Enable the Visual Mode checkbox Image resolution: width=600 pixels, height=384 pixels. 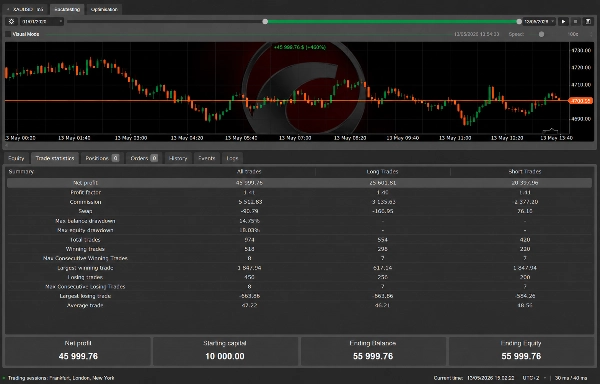click(8, 34)
